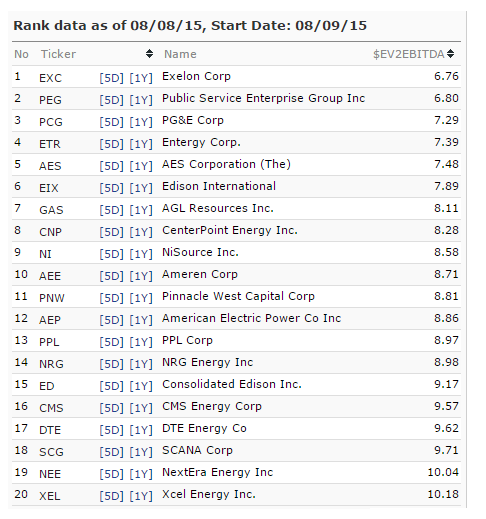This screenshot has height=519, width=486.
Task: Open the 1Y chart for AEP
Action: point(141,320)
